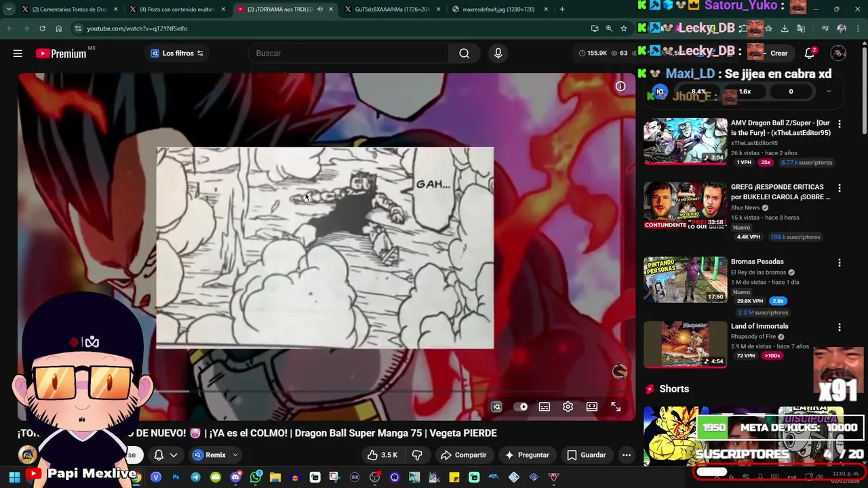
Task: Open the Windows Start menu
Action: 14,477
